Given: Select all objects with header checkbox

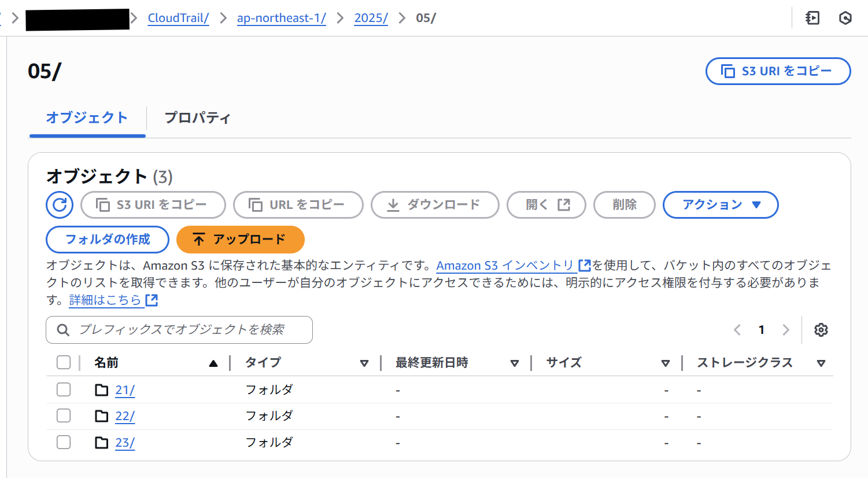Looking at the screenshot, I should pos(64,362).
